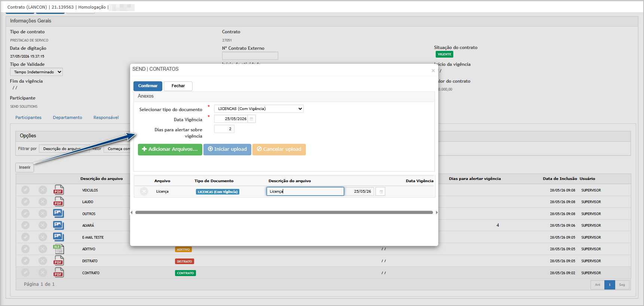Viewport: 644px width, 306px height.
Task: Go to next page with Seg
Action: (x=622, y=285)
